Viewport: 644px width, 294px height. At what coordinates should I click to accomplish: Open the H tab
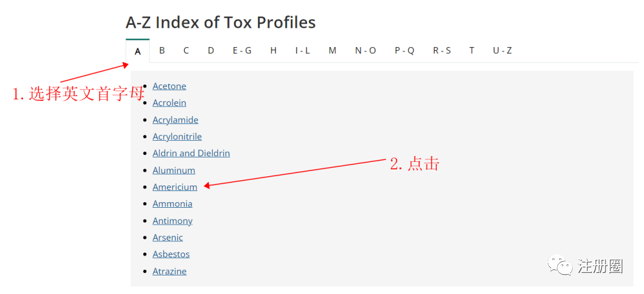(274, 50)
